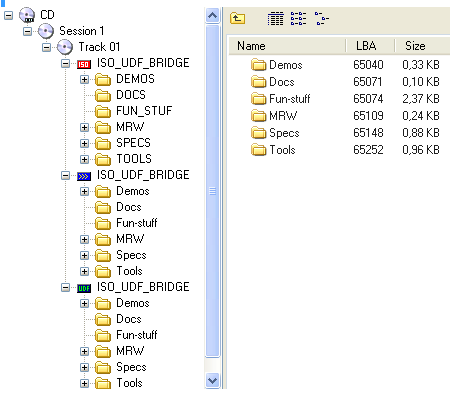Image resolution: width=452 pixels, height=396 pixels.
Task: Click size value 0,88 KB
Action: pos(421,133)
